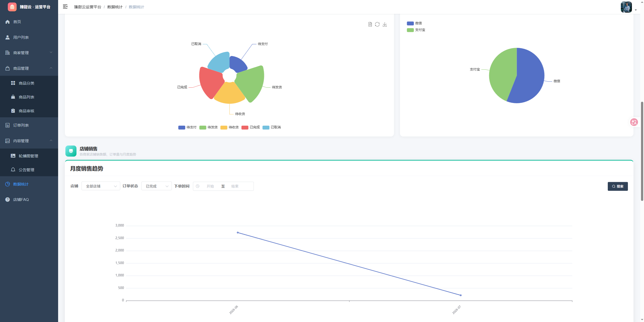Toggle 待发货 legend in rose chart
The height and width of the screenshot is (322, 644).
209,127
